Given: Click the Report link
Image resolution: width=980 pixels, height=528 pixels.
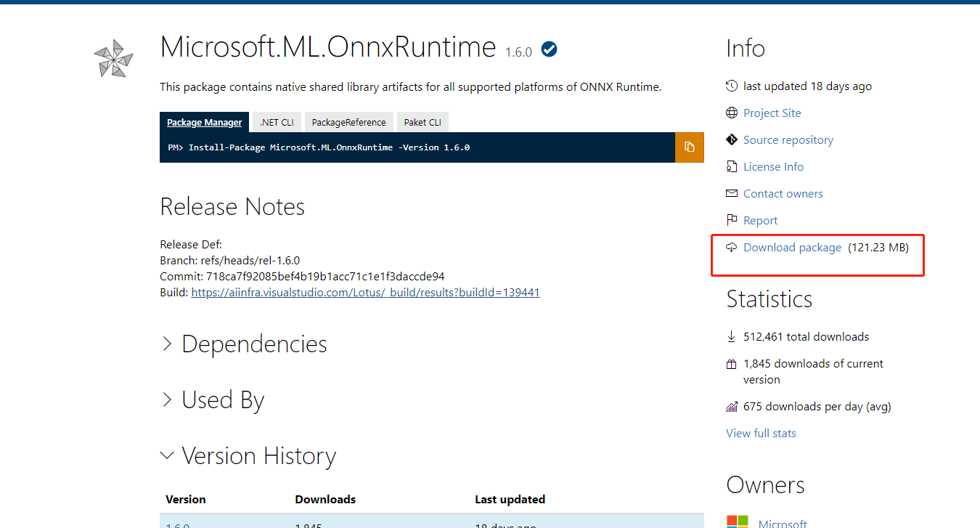Looking at the screenshot, I should pos(760,221).
